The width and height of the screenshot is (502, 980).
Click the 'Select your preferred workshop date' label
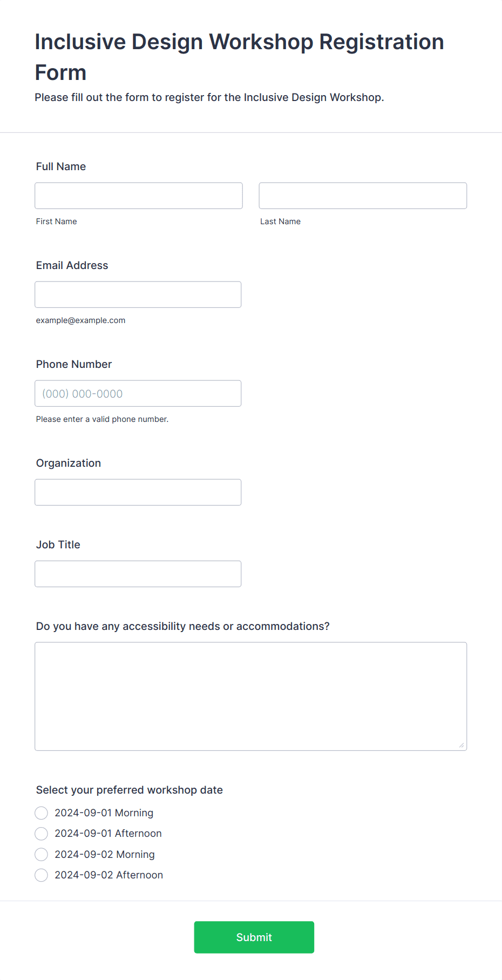click(130, 790)
